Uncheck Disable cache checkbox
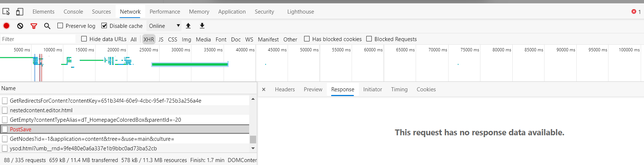Screen dimensions: 644x165 pyautogui.click(x=104, y=26)
